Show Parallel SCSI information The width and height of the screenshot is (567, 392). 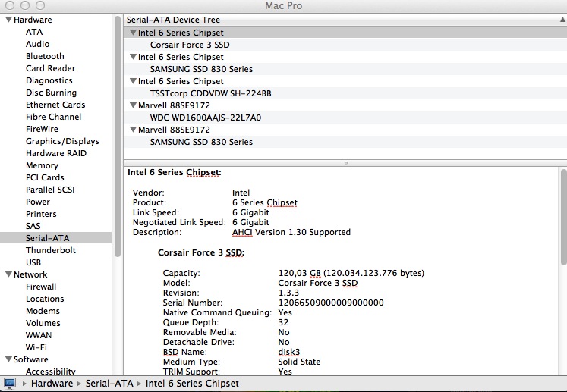point(50,190)
